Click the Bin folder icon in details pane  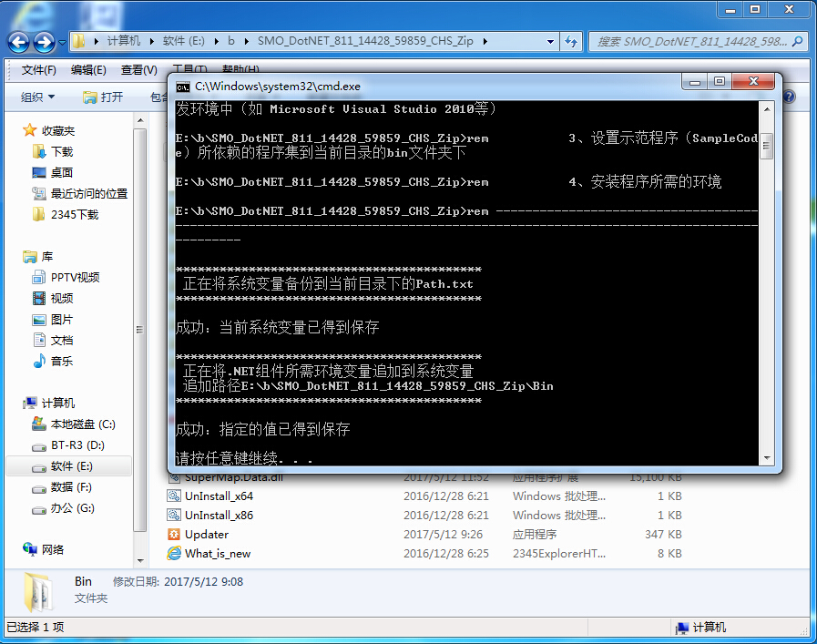tap(38, 591)
